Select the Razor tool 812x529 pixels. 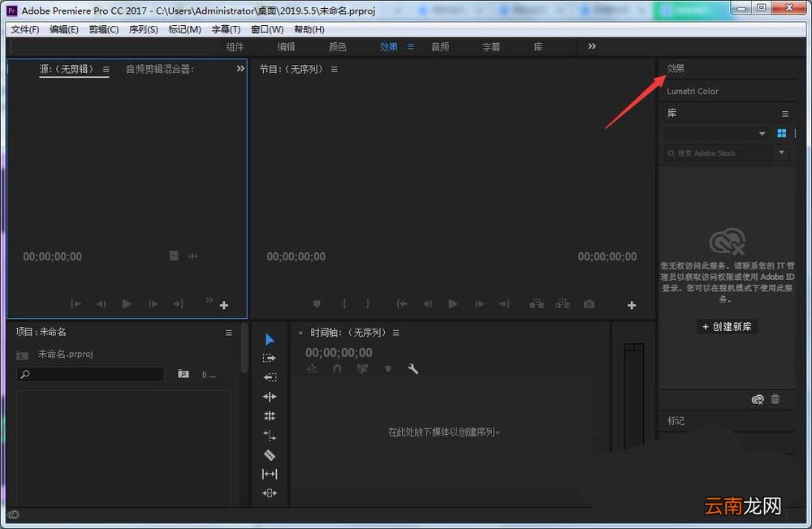click(270, 455)
